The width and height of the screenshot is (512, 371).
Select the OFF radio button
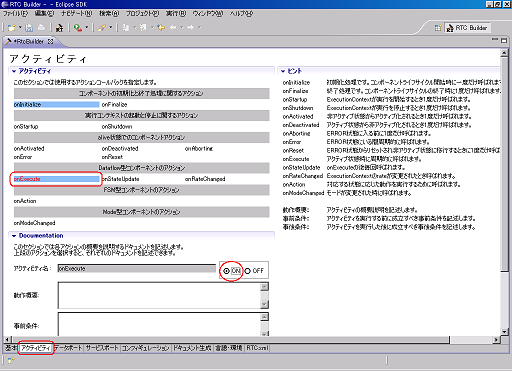point(247,271)
